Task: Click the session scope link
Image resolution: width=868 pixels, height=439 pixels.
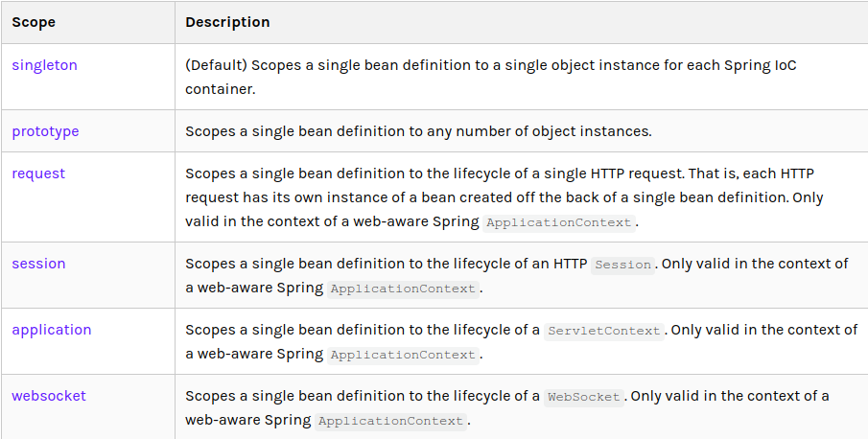Action: 38,264
